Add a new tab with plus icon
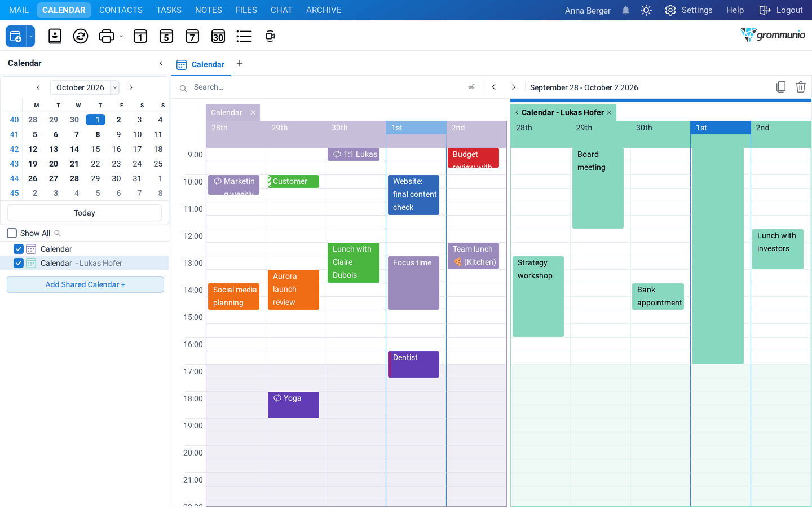Image resolution: width=812 pixels, height=508 pixels. click(x=240, y=63)
